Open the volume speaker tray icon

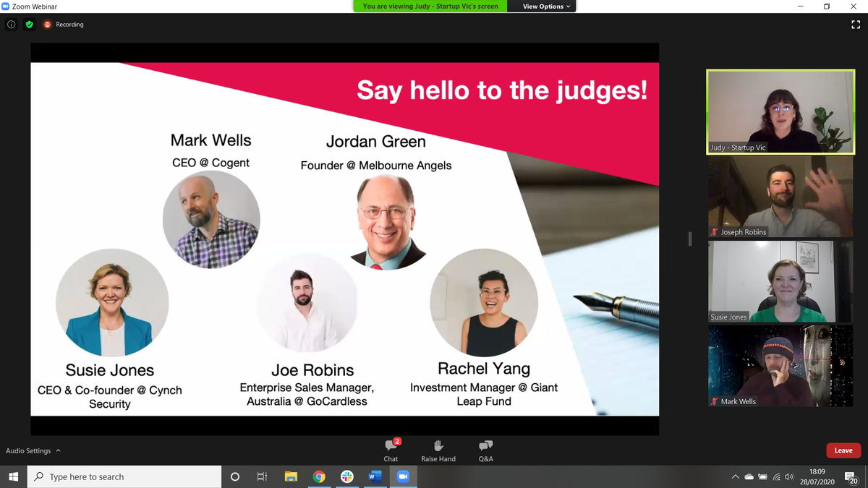(789, 477)
